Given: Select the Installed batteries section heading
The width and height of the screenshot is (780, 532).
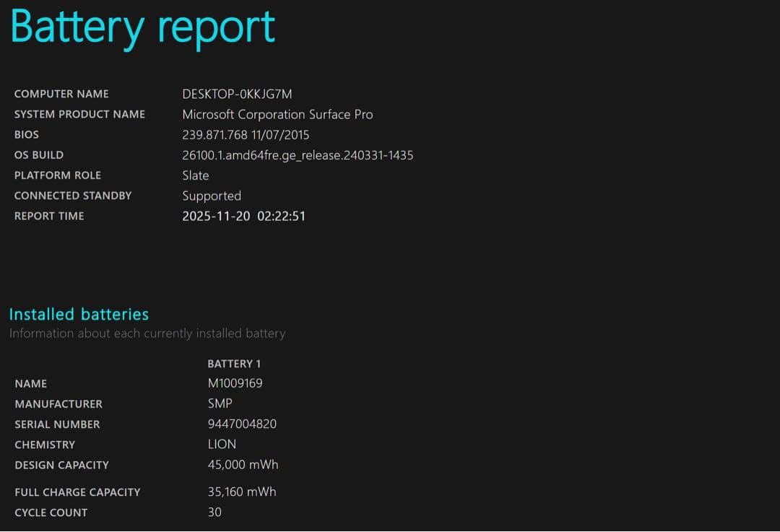Looking at the screenshot, I should 79,314.
